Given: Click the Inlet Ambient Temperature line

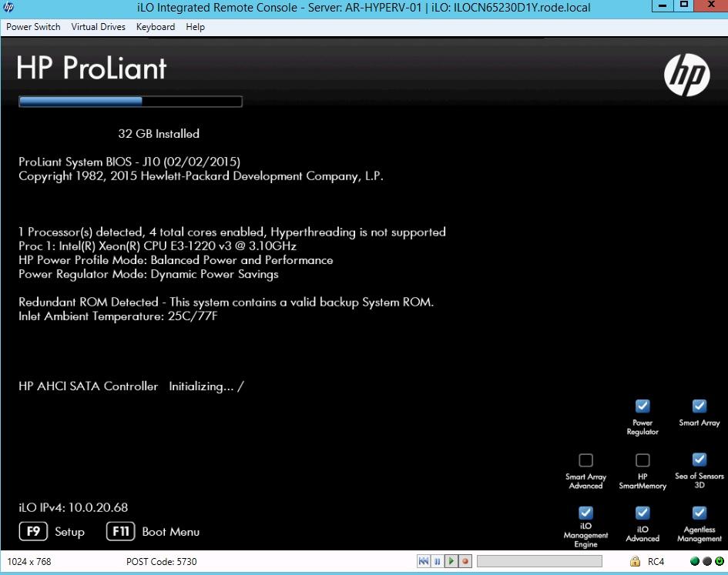Looking at the screenshot, I should click(118, 316).
